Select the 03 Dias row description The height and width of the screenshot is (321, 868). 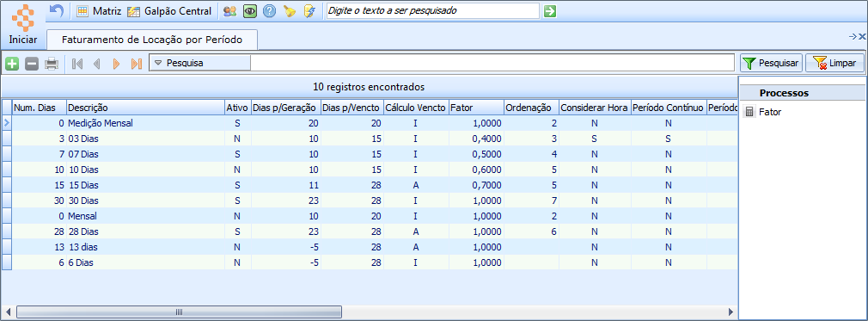[x=83, y=139]
